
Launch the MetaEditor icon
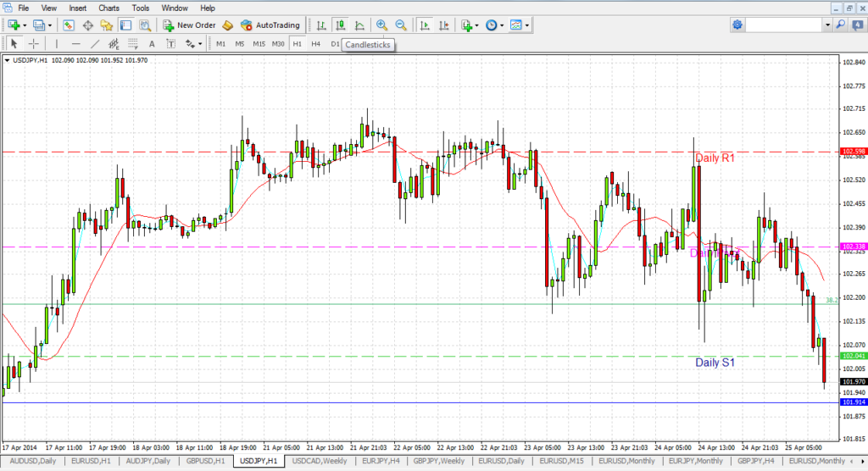coord(227,25)
